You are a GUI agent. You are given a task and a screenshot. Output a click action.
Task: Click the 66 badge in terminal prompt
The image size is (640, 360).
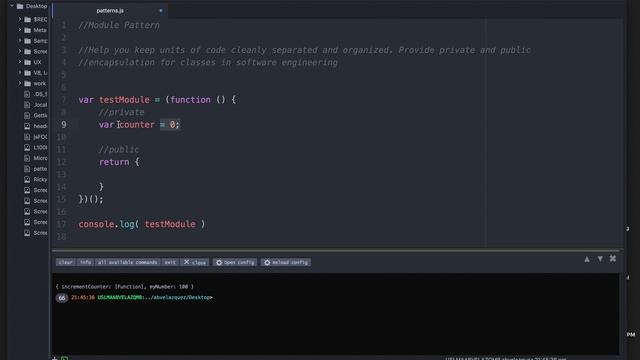(x=62, y=298)
